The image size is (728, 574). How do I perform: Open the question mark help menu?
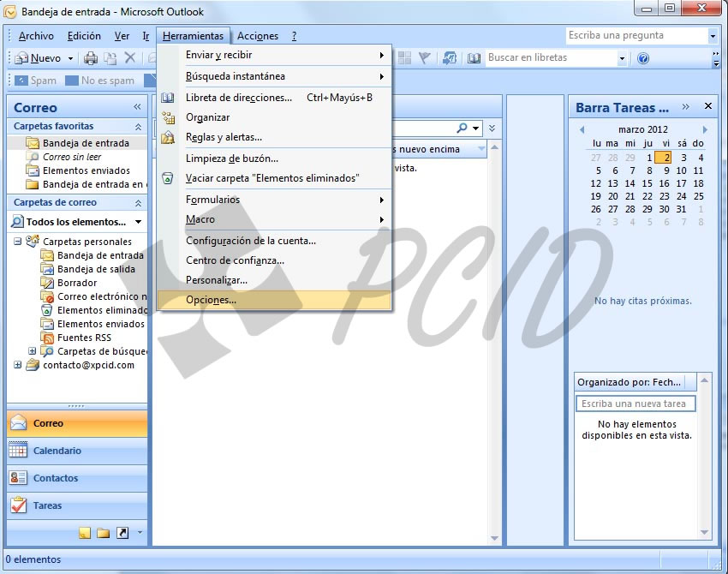pyautogui.click(x=294, y=36)
